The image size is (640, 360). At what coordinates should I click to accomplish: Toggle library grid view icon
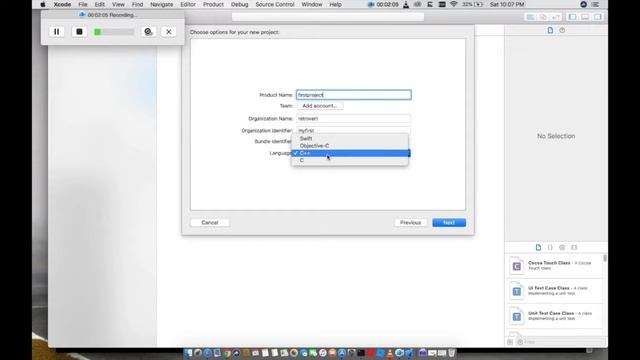click(510, 342)
